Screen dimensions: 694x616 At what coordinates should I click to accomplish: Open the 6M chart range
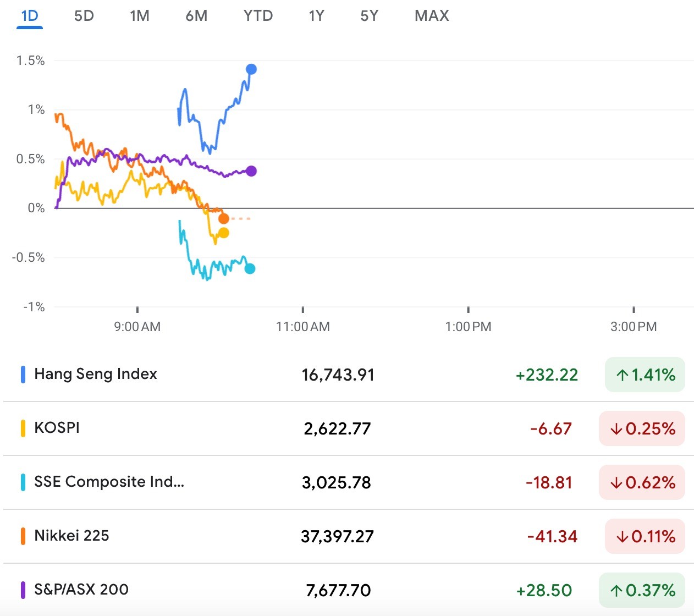pos(196,16)
